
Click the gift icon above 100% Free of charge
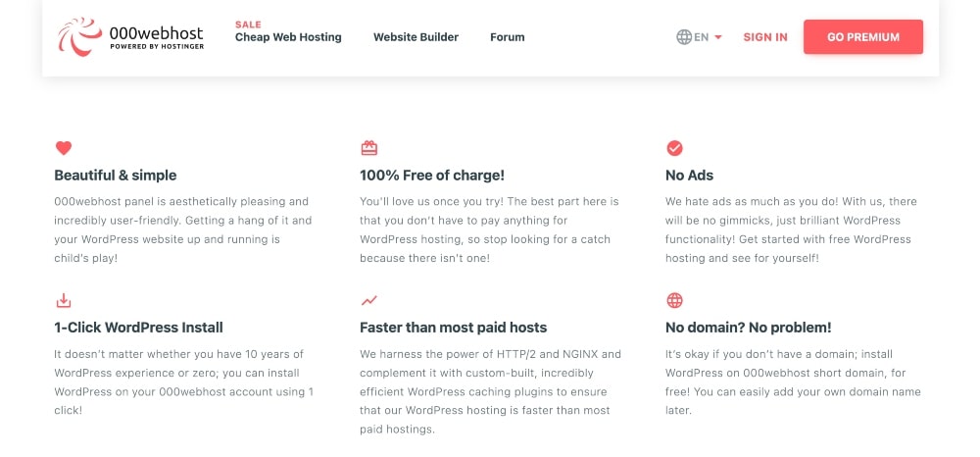[369, 148]
